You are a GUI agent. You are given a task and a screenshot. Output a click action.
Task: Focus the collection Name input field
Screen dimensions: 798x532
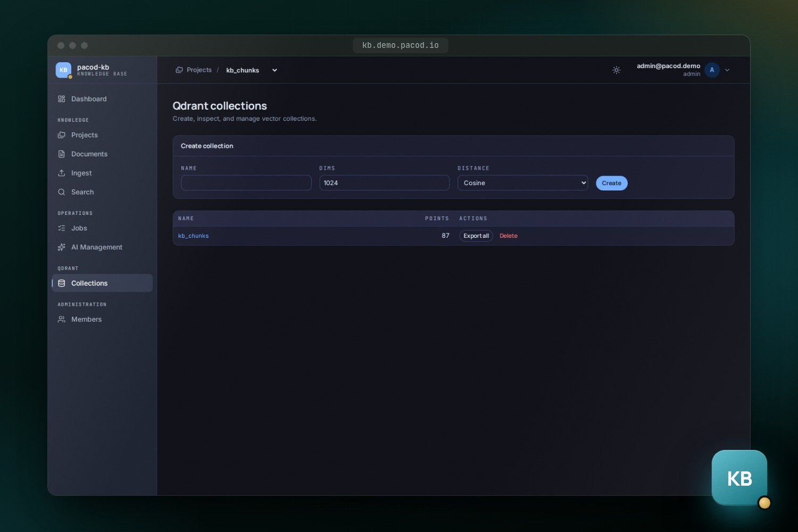(x=246, y=183)
